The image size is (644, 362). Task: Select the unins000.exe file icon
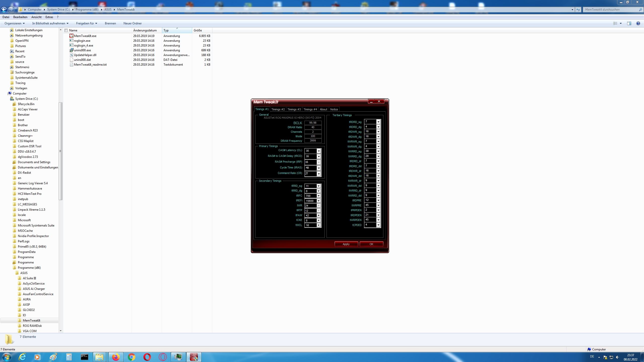[x=71, y=50]
